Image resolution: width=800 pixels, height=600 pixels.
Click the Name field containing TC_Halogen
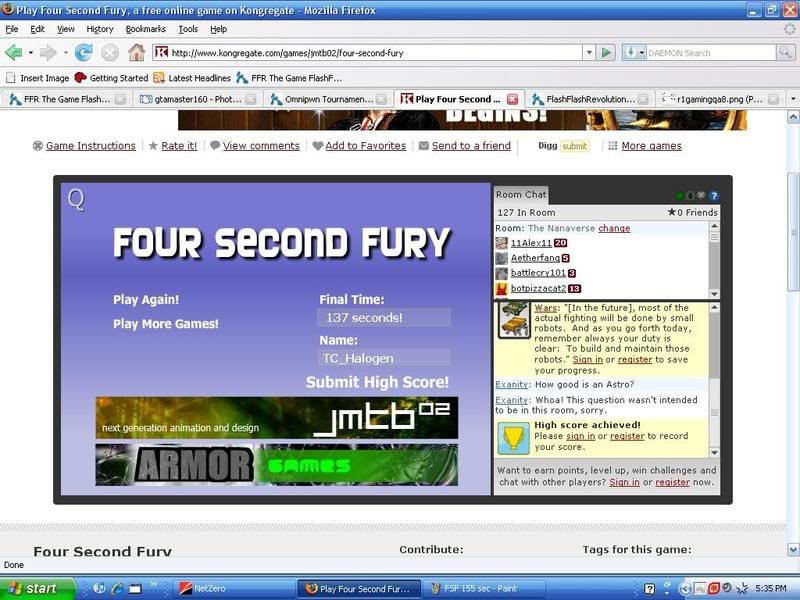384,357
